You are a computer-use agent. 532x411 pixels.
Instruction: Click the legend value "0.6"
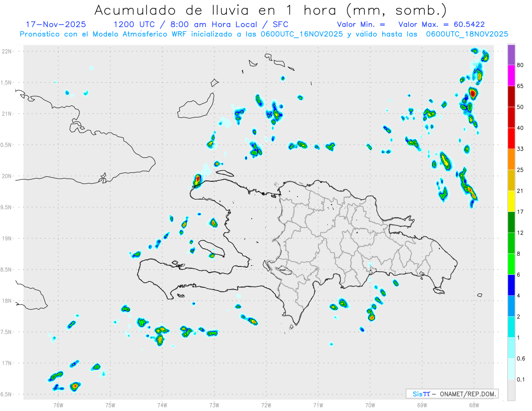521,359
